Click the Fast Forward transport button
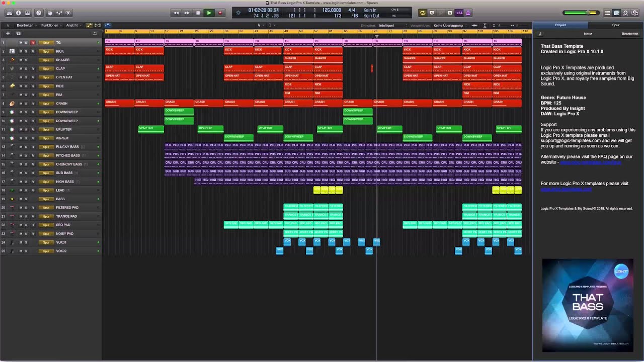 click(187, 13)
